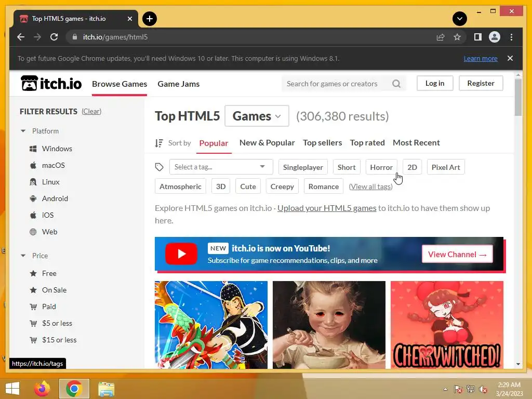This screenshot has height=399, width=532.
Task: Select the Most Recent sort tab
Action: tap(416, 143)
